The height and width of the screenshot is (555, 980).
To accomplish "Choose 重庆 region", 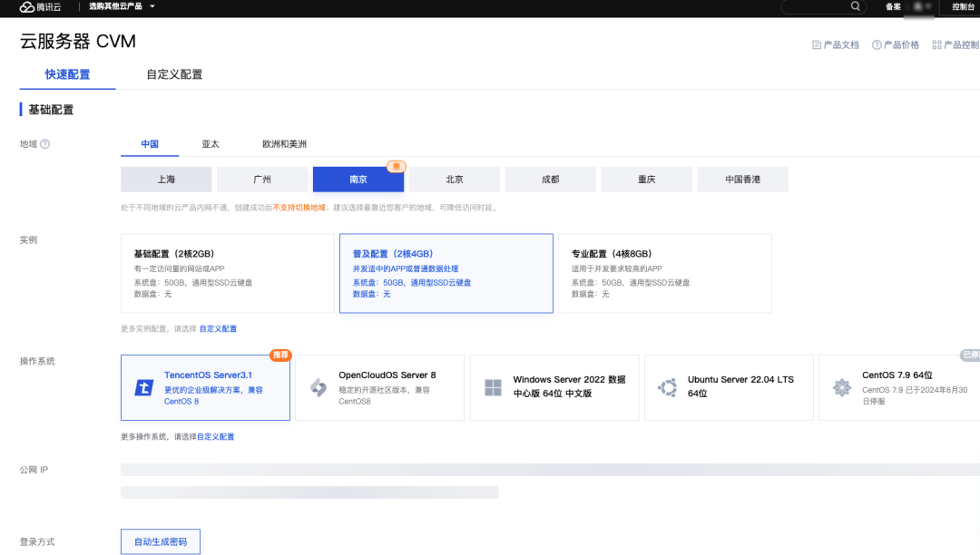I will [x=647, y=180].
